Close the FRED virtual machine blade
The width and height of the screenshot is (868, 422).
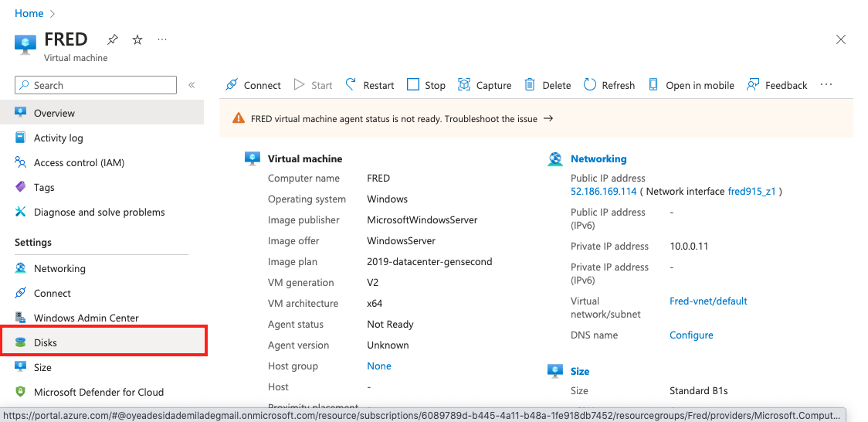pos(840,39)
